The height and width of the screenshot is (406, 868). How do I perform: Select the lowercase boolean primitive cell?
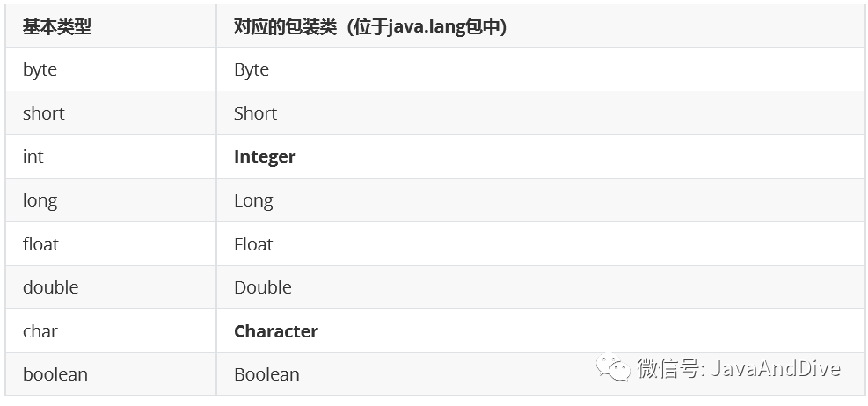pos(111,374)
